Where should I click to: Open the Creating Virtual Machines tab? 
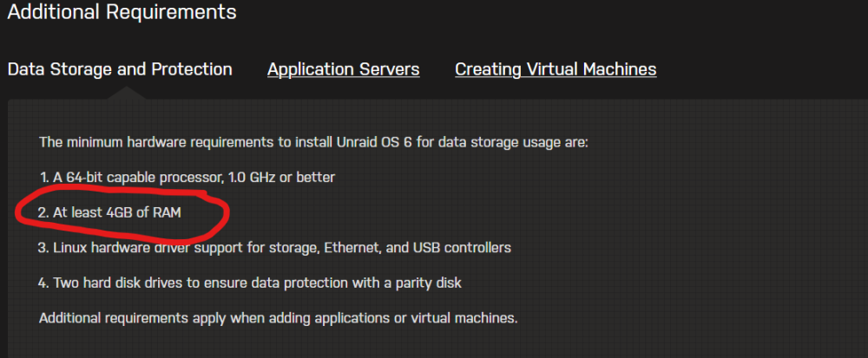[x=556, y=69]
